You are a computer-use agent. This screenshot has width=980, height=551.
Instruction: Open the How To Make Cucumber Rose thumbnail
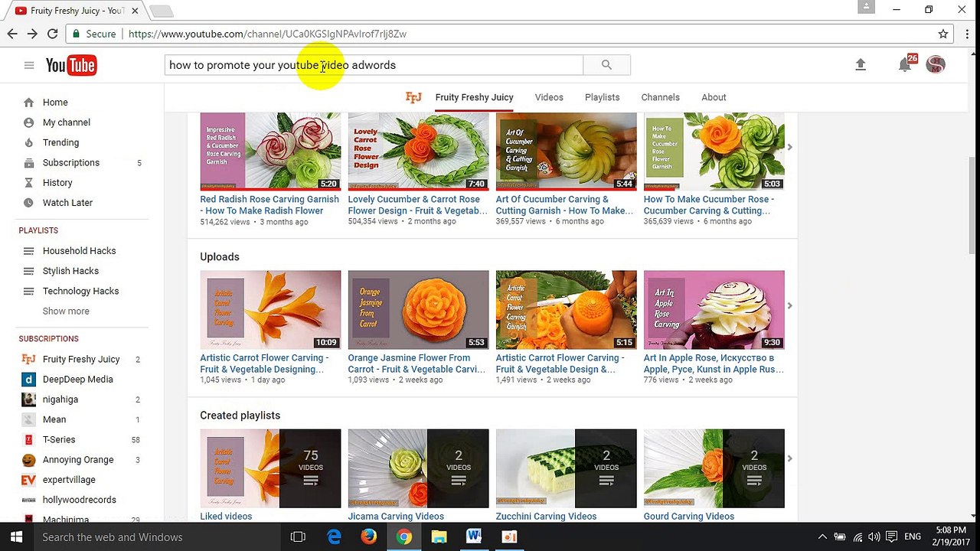click(714, 151)
